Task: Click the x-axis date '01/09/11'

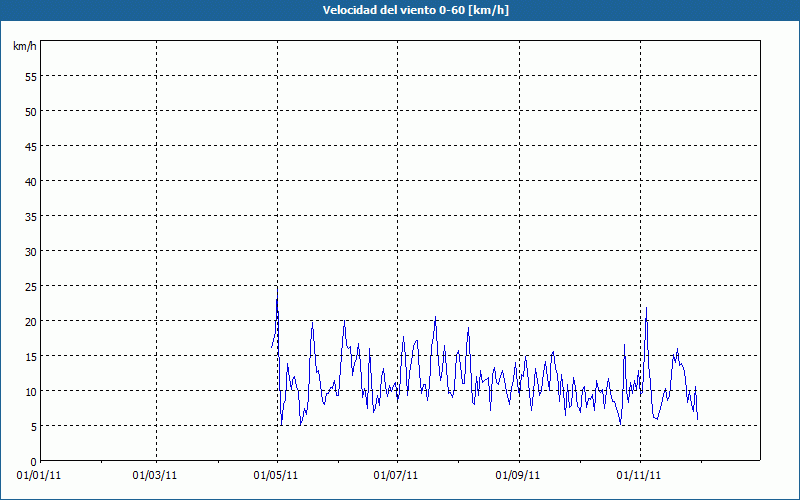Action: (x=518, y=476)
